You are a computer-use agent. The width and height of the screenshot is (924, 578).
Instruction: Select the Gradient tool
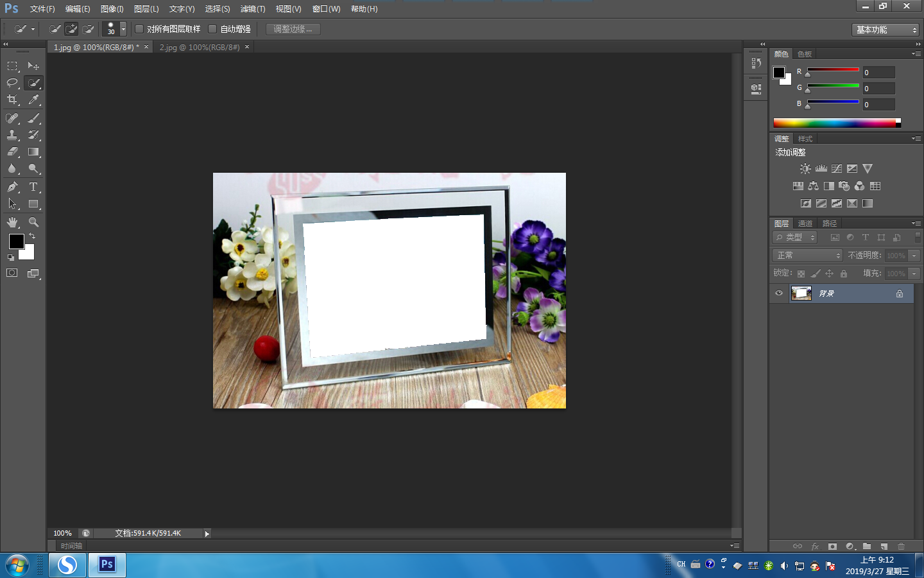(x=33, y=152)
